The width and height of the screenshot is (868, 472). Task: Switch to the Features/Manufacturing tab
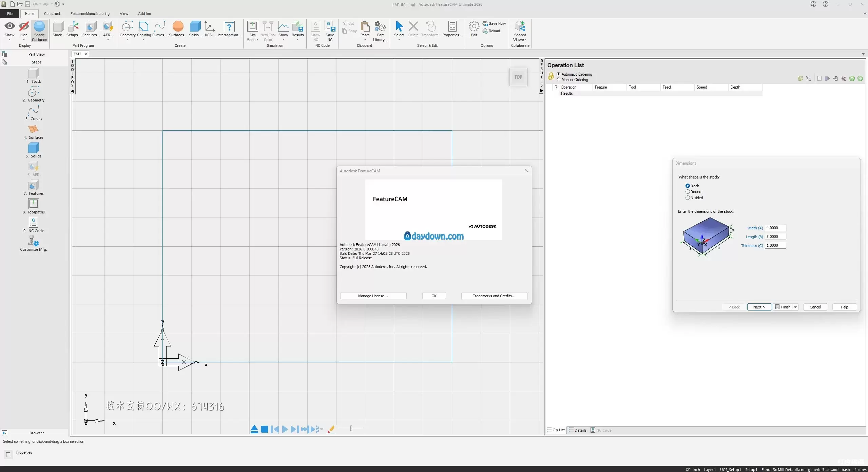click(90, 14)
